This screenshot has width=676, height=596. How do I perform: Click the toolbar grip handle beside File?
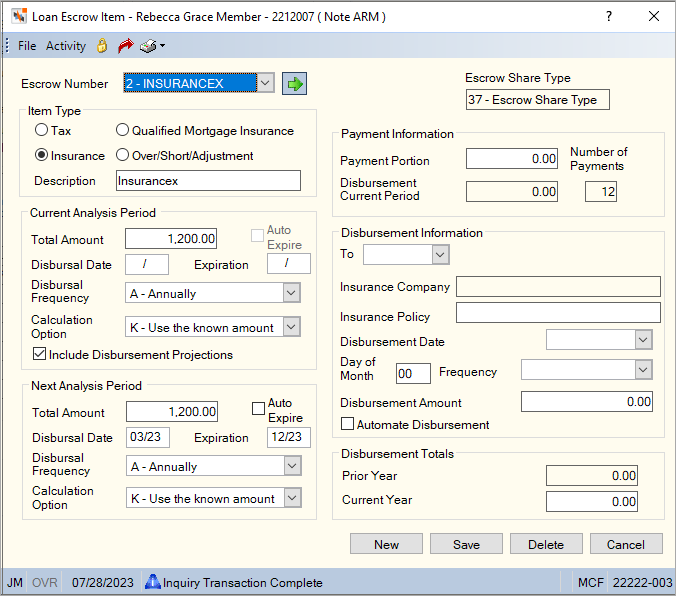tap(7, 45)
